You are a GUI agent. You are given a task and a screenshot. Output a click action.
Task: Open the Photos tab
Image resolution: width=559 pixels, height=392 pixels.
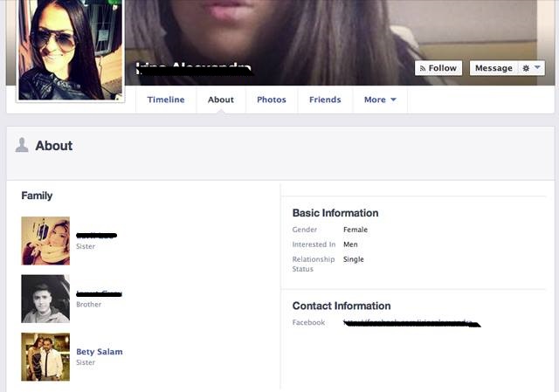point(272,100)
